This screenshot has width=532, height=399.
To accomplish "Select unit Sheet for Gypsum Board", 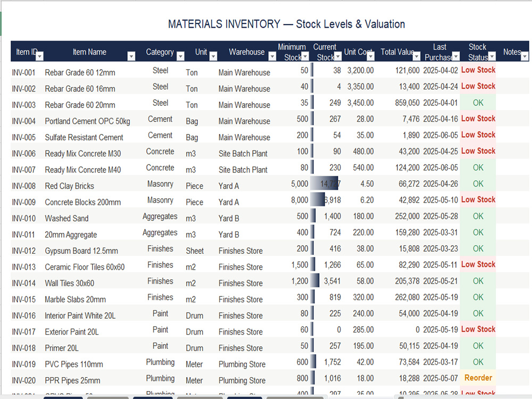I will pyautogui.click(x=195, y=251).
